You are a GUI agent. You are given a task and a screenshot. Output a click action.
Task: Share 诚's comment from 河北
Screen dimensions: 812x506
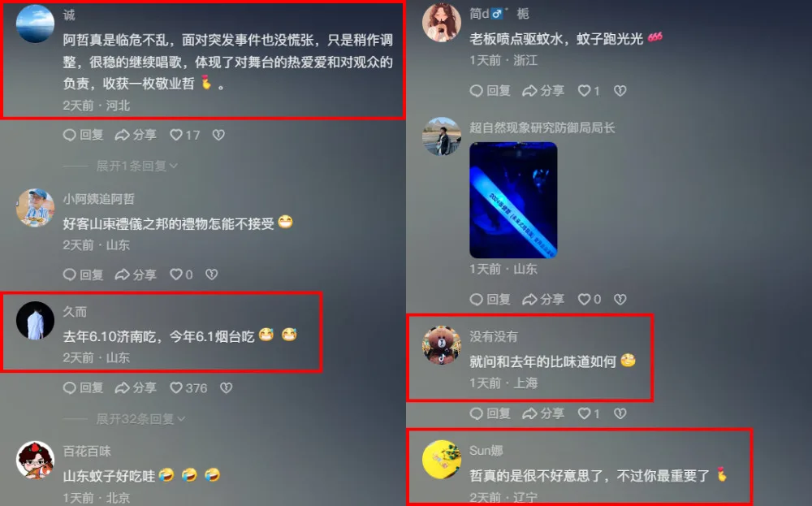pyautogui.click(x=136, y=135)
